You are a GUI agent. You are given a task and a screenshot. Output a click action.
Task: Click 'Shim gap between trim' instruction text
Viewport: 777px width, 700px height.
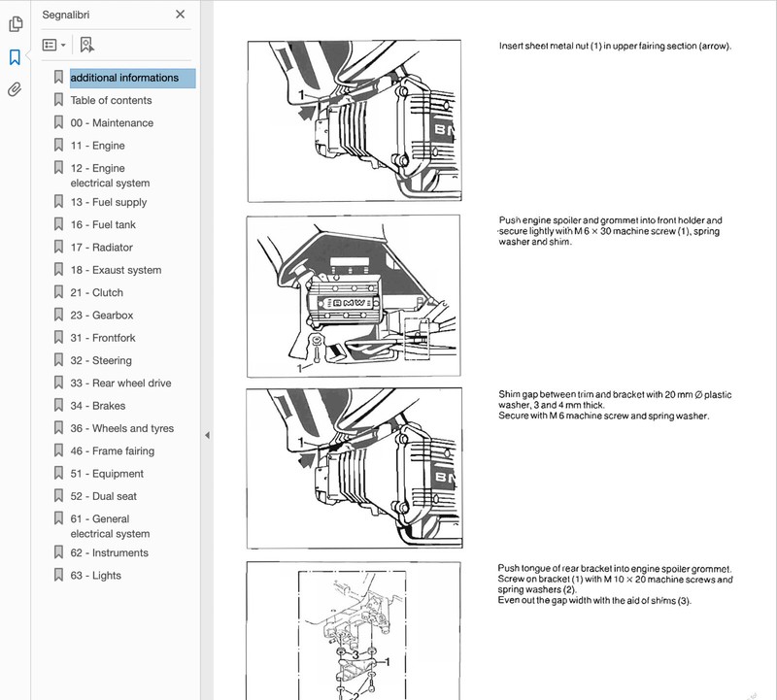[615, 405]
